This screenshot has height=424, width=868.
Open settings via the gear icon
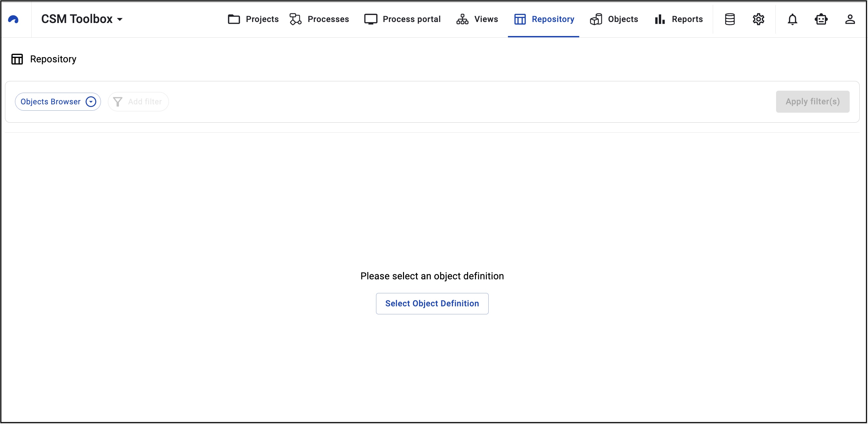(x=758, y=19)
